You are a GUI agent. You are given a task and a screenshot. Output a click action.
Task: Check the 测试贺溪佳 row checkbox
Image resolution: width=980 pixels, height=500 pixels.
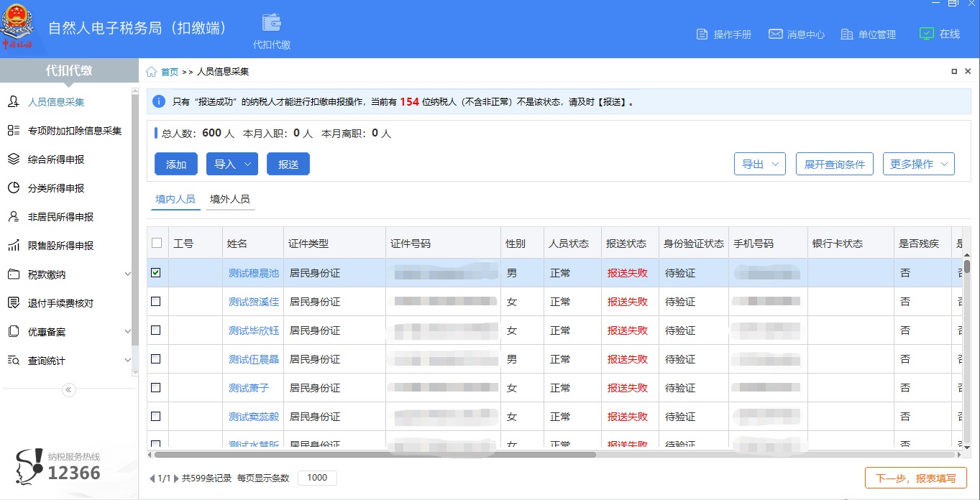click(x=156, y=301)
